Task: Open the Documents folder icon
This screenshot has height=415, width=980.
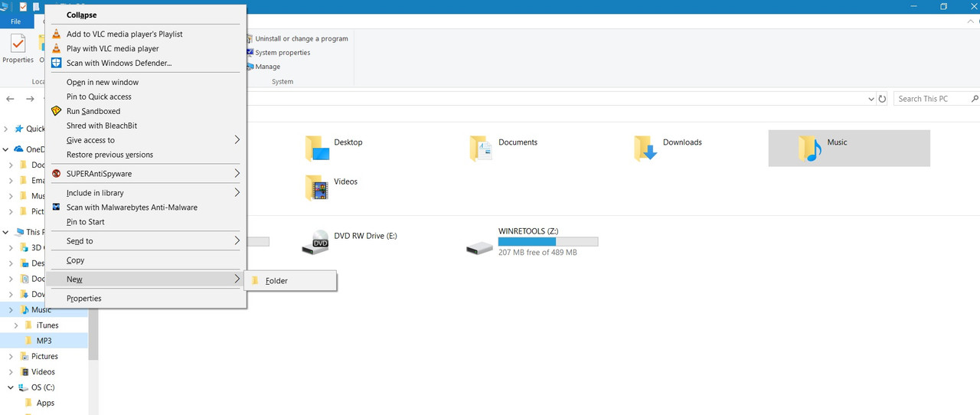Action: point(482,149)
